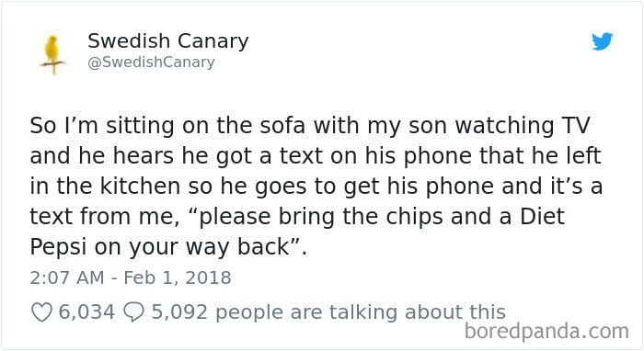This screenshot has height=351, width=644.
Task: Click the @SwedishCanary handle
Action: coord(151,62)
